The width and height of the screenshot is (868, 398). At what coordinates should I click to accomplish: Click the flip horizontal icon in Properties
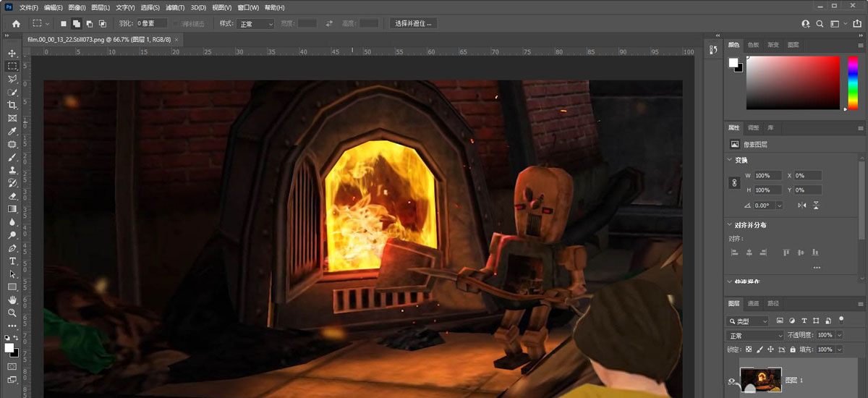tap(802, 206)
